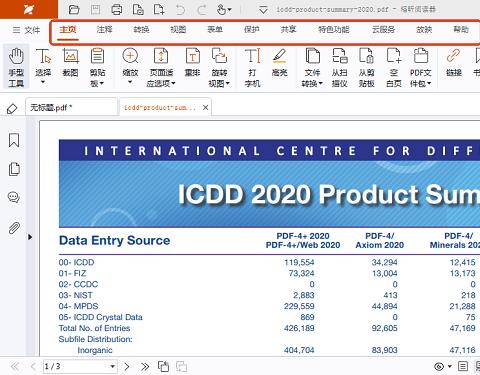480x375 pixels.
Task: Switch to the Share (共享) tab
Action: (288, 30)
